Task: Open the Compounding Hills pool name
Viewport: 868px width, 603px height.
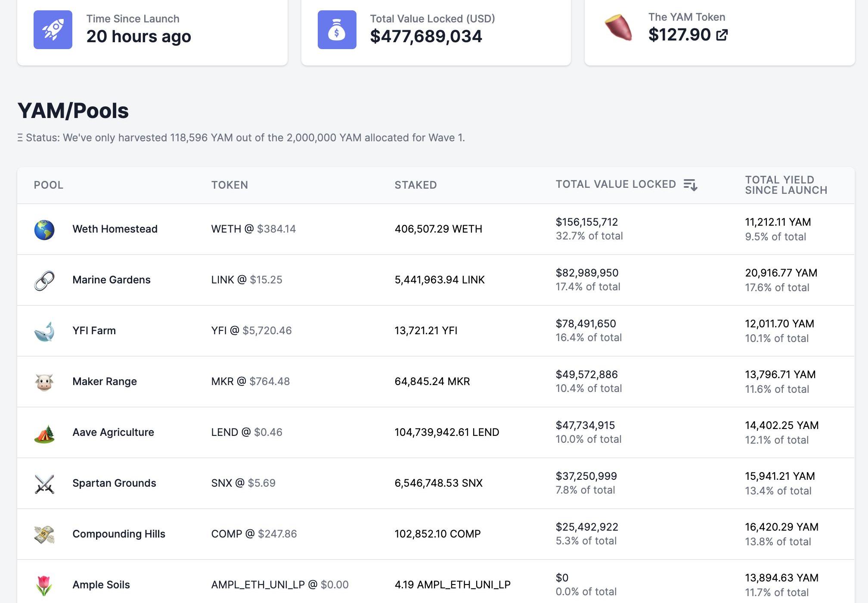Action: 119,534
